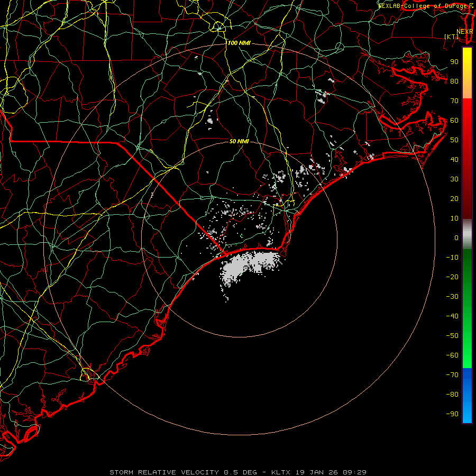Image resolution: width=476 pixels, height=476 pixels.
Task: Click the 90 value on the velocity scale
Action: pyautogui.click(x=454, y=62)
